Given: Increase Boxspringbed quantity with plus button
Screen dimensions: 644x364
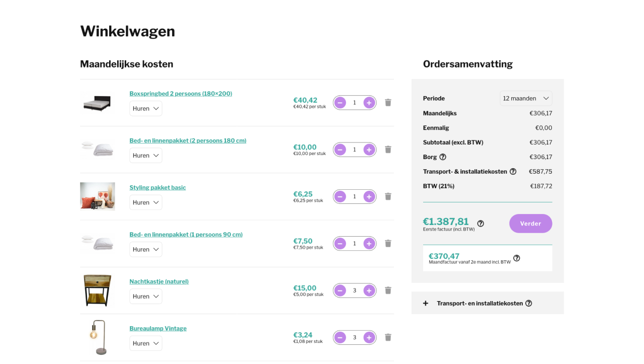Looking at the screenshot, I should tap(369, 103).
